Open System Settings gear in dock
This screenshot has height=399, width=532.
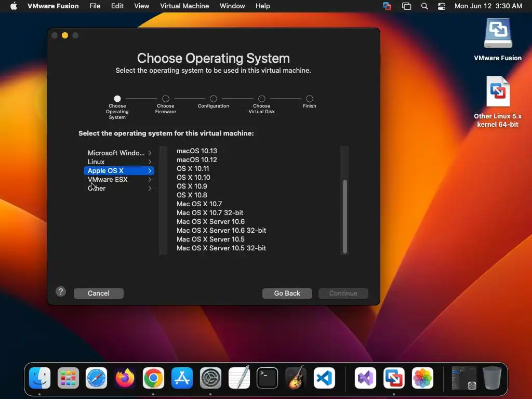pos(210,378)
